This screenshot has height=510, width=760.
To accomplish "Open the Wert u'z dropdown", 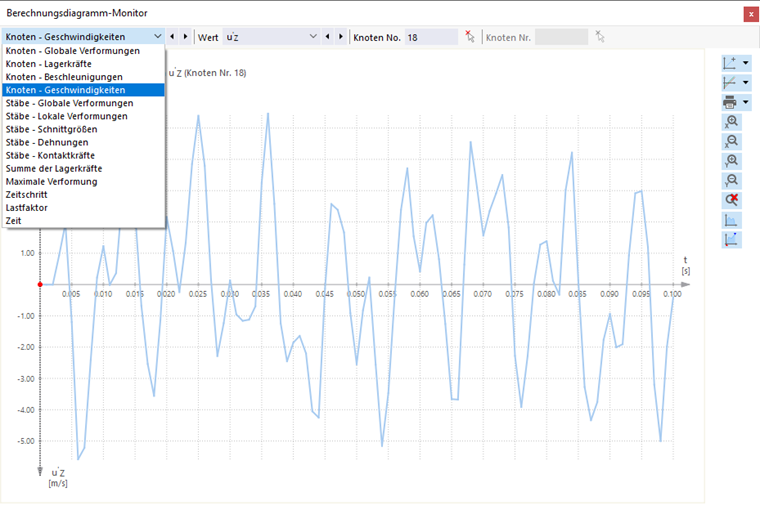I will (x=313, y=37).
